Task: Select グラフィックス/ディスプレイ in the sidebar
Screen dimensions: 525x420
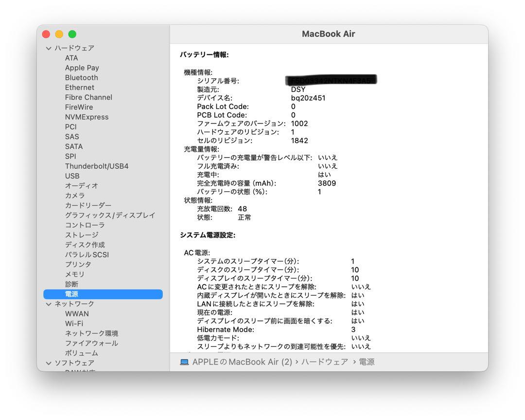Action: 110,215
